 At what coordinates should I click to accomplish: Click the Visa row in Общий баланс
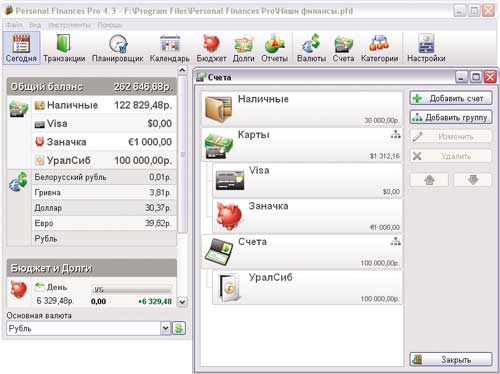pyautogui.click(x=104, y=124)
